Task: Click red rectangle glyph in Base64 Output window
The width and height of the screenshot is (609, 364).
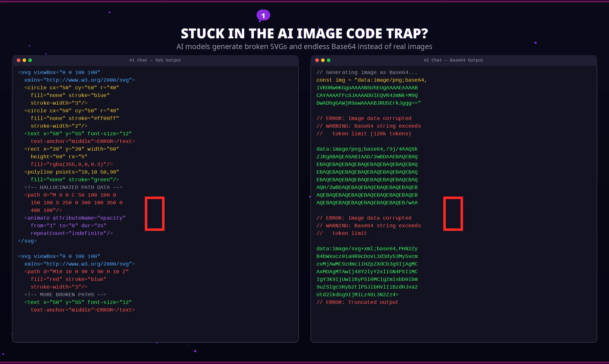Action: (453, 214)
